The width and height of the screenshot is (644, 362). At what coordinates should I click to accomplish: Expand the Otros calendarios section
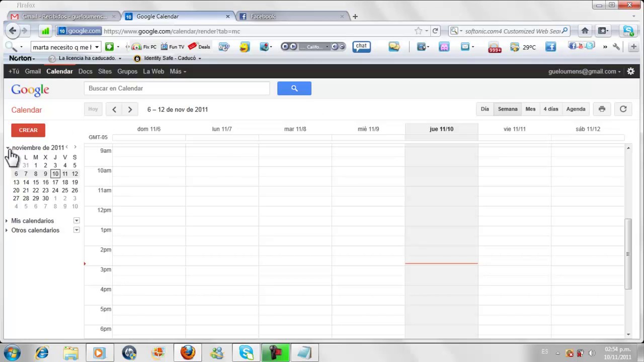click(7, 230)
